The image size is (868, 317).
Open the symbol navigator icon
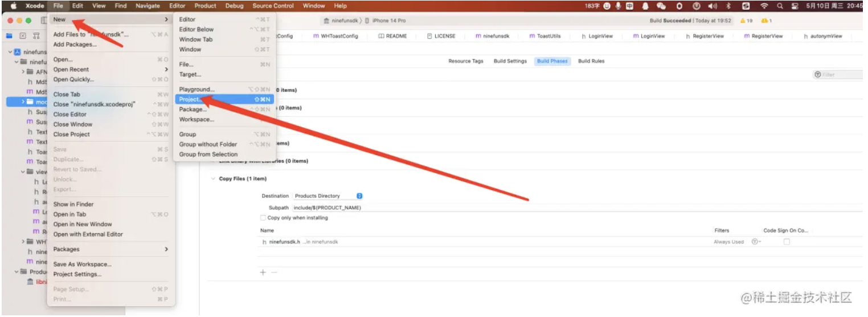point(36,35)
